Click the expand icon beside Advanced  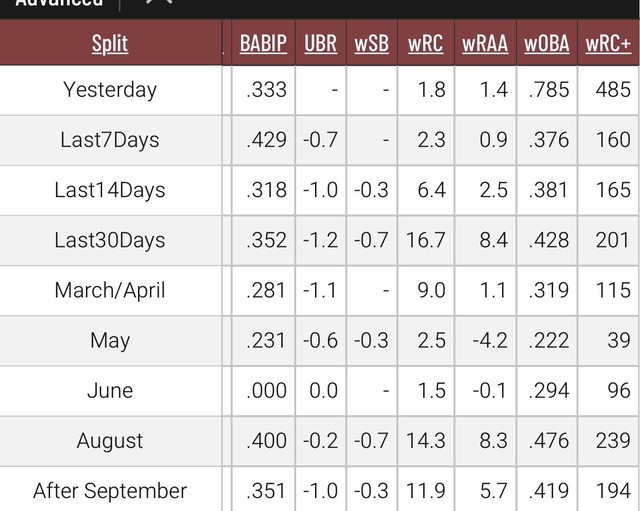pos(159,2)
